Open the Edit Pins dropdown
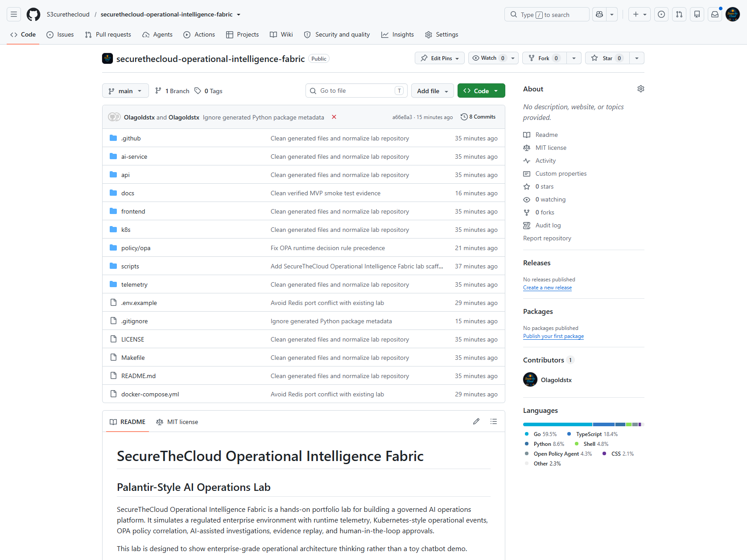This screenshot has height=560, width=747. pyautogui.click(x=440, y=58)
